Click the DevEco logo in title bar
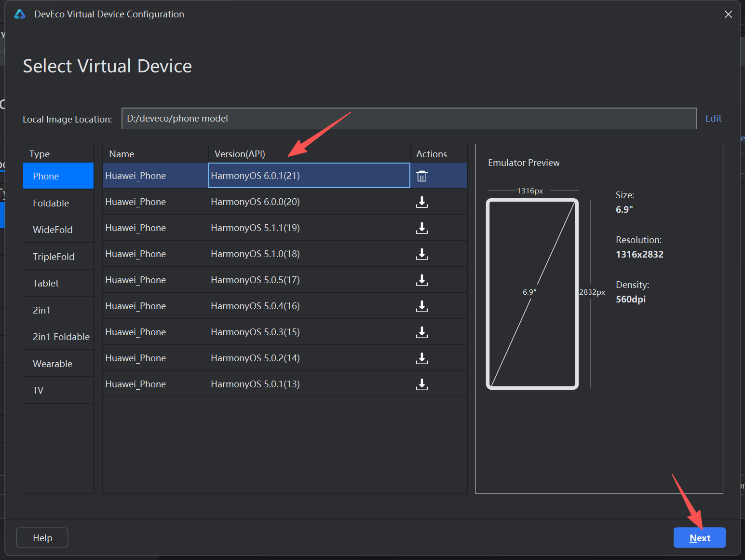 coord(20,14)
